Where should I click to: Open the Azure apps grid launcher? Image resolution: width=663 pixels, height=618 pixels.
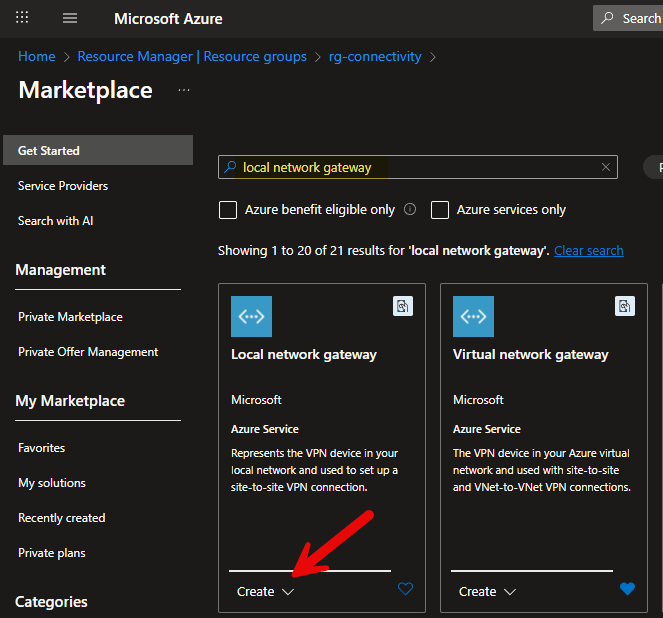[22, 18]
